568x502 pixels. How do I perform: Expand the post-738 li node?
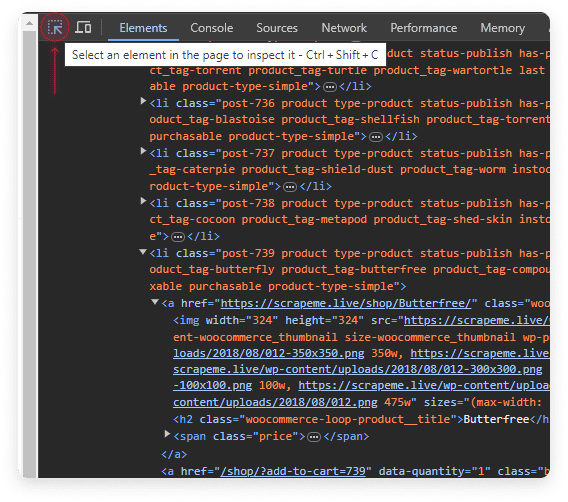pyautogui.click(x=143, y=201)
